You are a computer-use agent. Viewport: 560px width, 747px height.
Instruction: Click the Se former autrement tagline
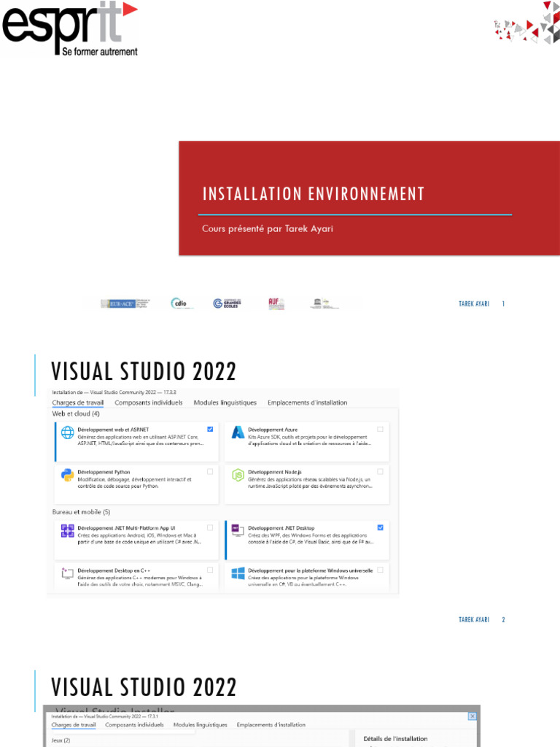(x=99, y=52)
